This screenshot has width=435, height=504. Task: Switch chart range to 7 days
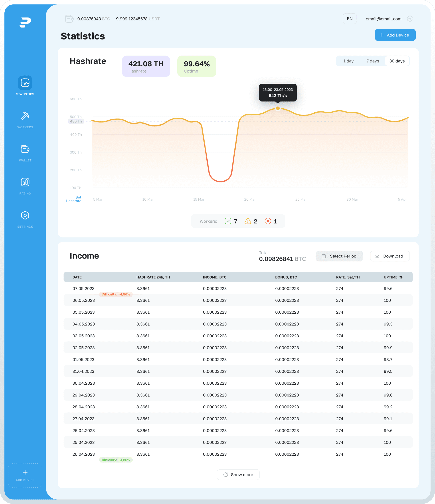click(372, 61)
